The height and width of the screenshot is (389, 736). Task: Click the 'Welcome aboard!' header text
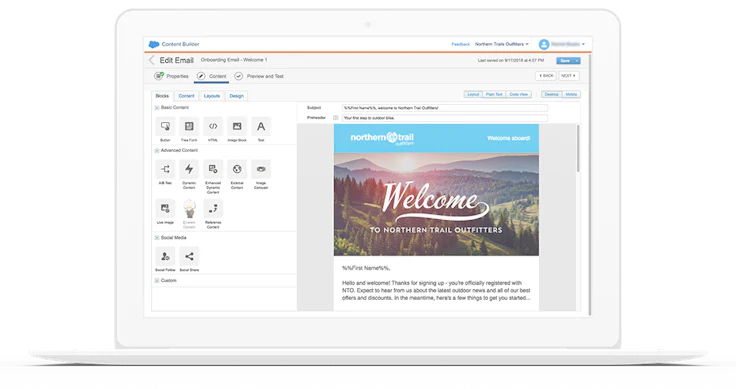pos(508,138)
